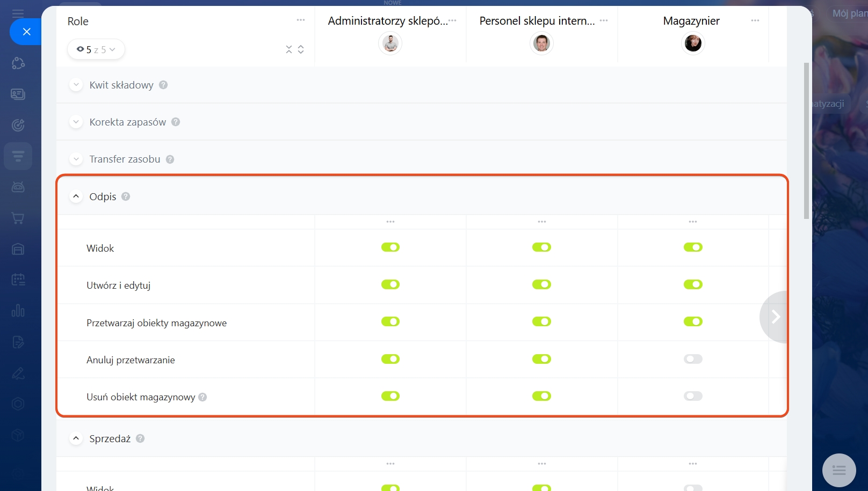
Task: Show help for Kwit składowy
Action: tap(163, 85)
